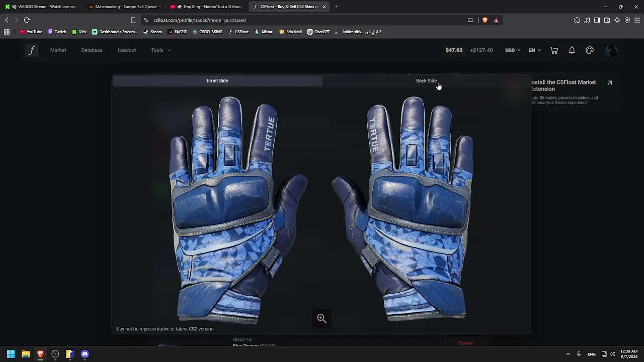
Task: Switch to the Back Side view
Action: (426, 81)
